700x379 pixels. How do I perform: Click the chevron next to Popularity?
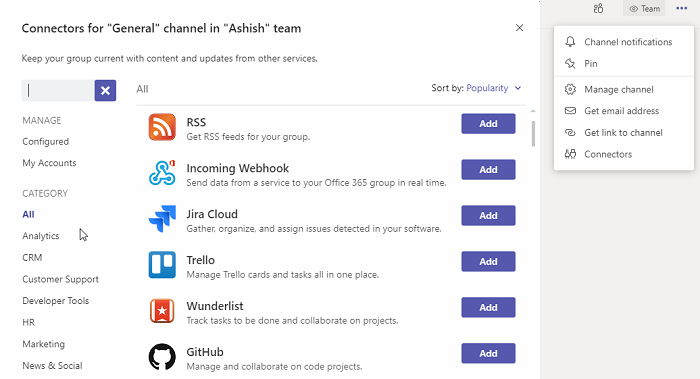518,88
